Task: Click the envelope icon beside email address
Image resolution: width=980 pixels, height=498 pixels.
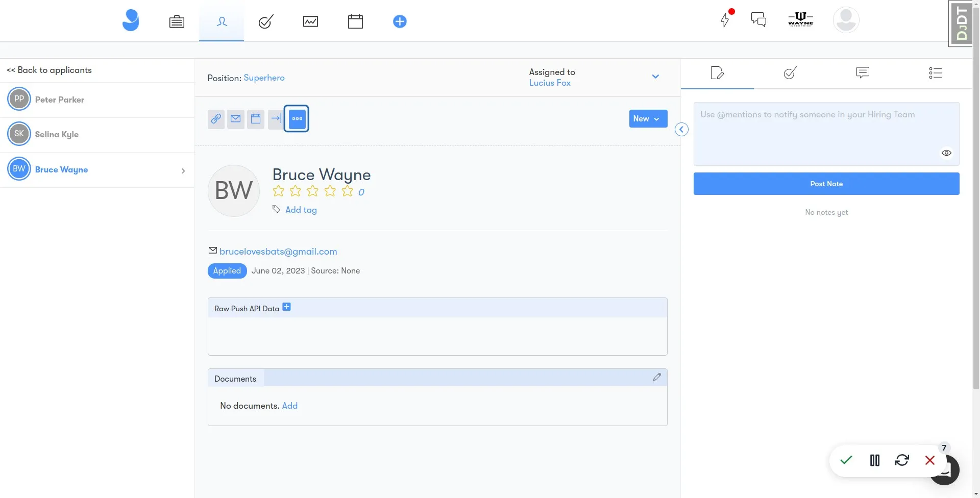Action: click(213, 251)
